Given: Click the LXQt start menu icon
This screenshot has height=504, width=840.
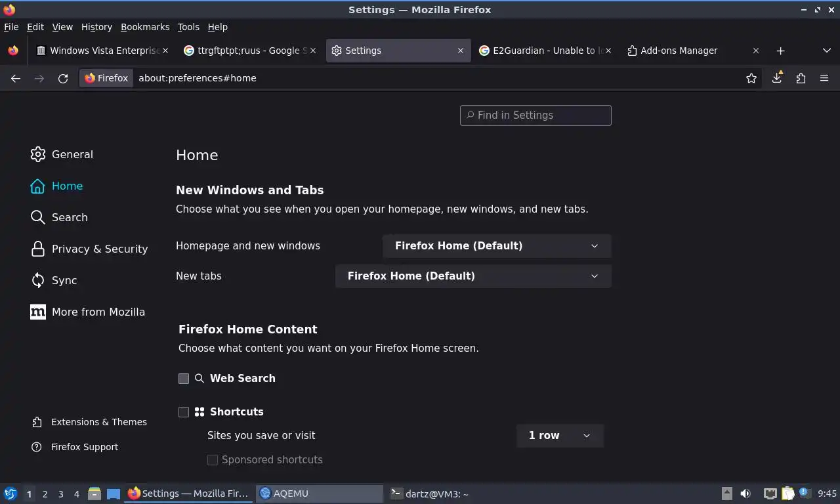Looking at the screenshot, I should (10, 493).
